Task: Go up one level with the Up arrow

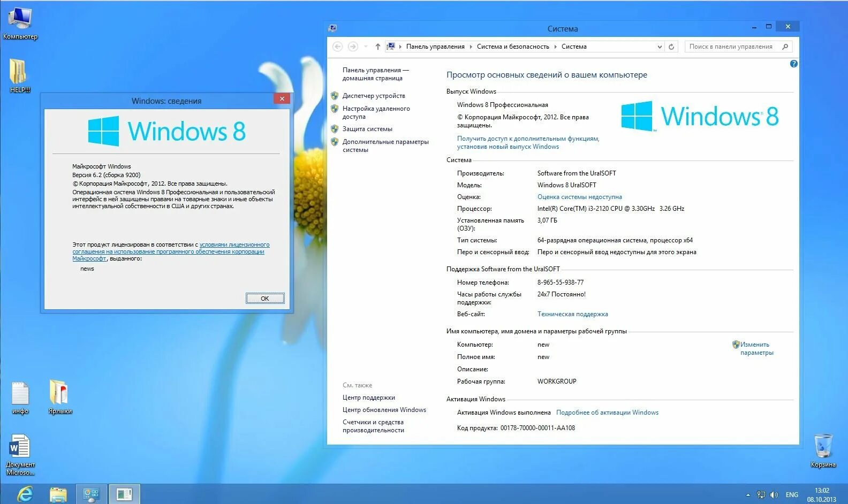Action: (378, 47)
